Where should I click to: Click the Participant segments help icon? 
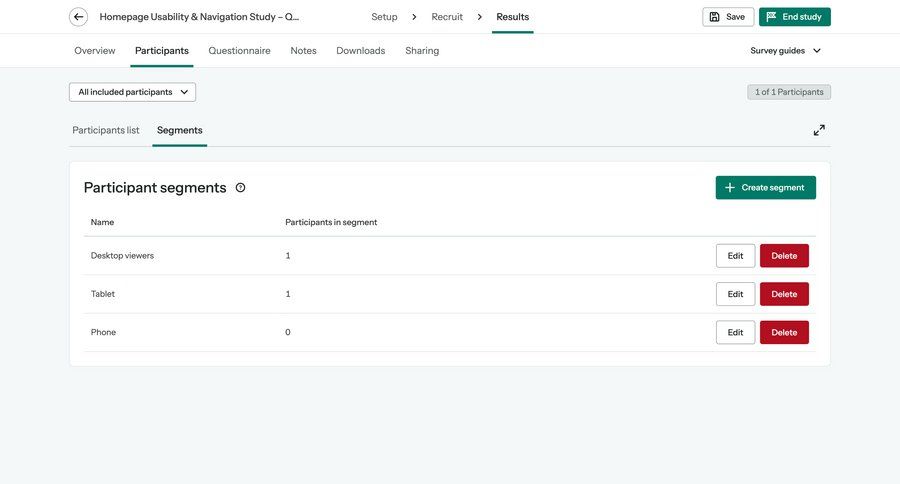pos(240,188)
